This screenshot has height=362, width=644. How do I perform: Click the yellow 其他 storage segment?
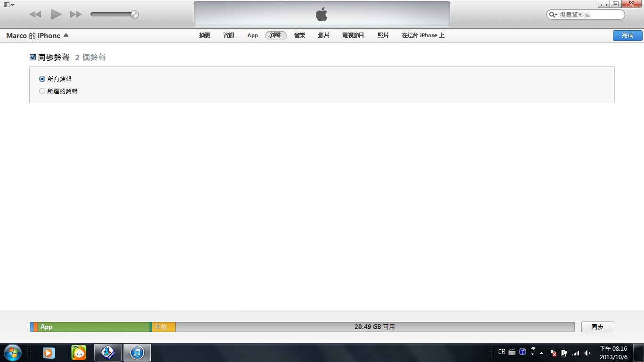pyautogui.click(x=164, y=327)
